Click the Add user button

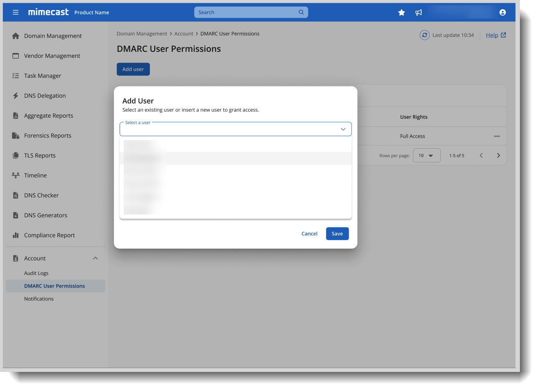(x=133, y=69)
